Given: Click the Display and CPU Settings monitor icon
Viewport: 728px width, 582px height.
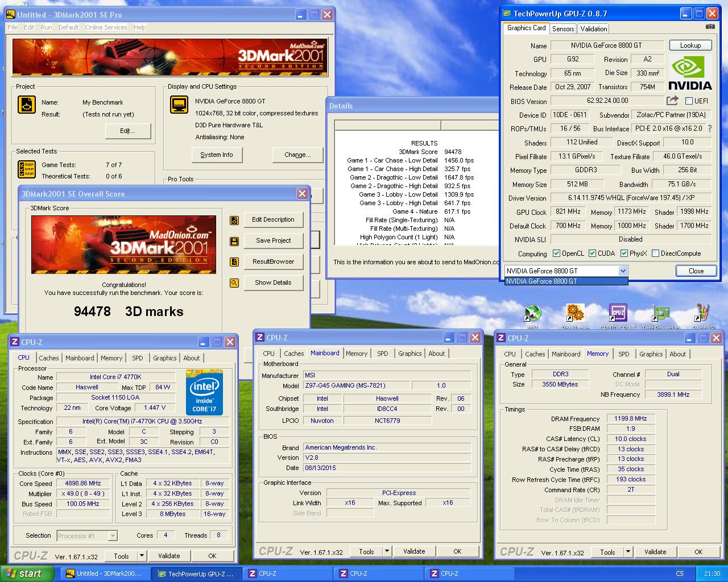Looking at the screenshot, I should 179,105.
